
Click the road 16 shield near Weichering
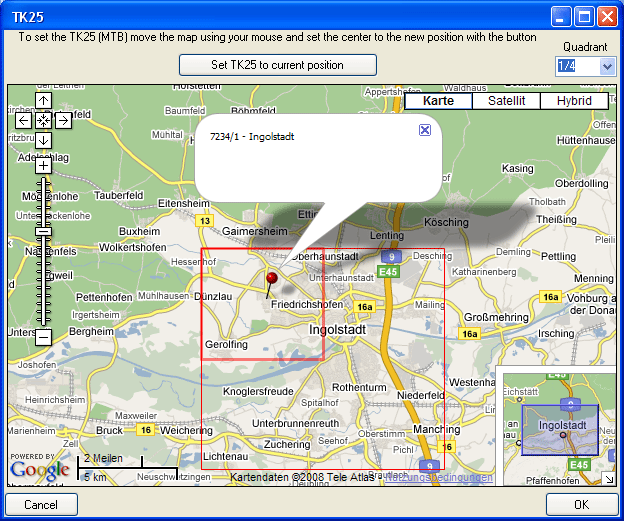[x=146, y=430]
